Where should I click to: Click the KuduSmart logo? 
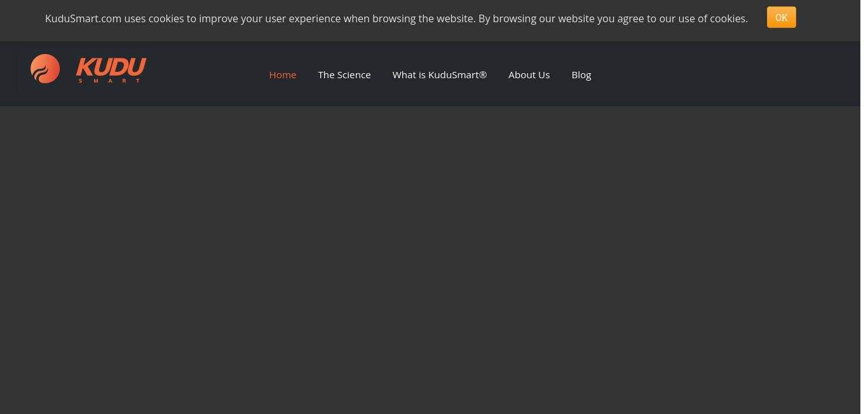click(88, 69)
